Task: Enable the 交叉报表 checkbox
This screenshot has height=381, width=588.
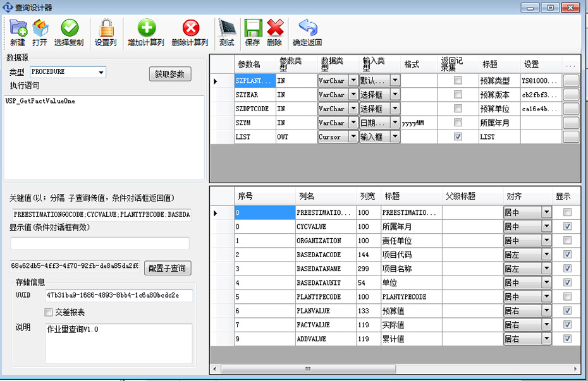Action: pyautogui.click(x=49, y=312)
